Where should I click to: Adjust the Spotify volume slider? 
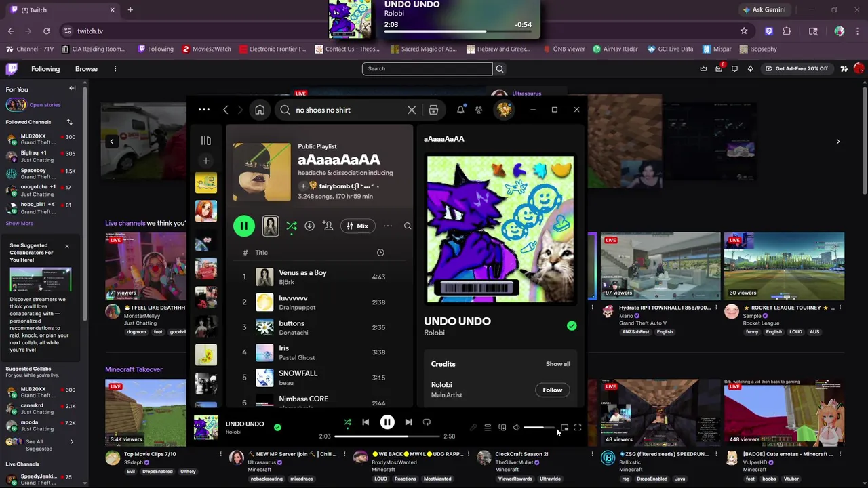click(539, 428)
